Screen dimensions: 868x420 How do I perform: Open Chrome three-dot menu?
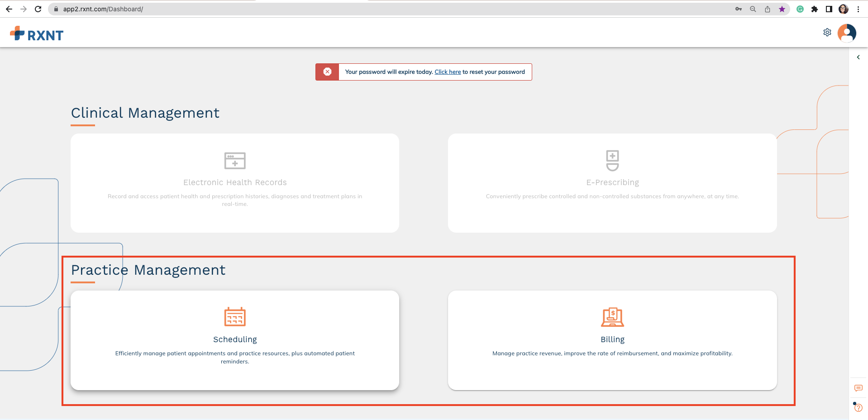858,9
